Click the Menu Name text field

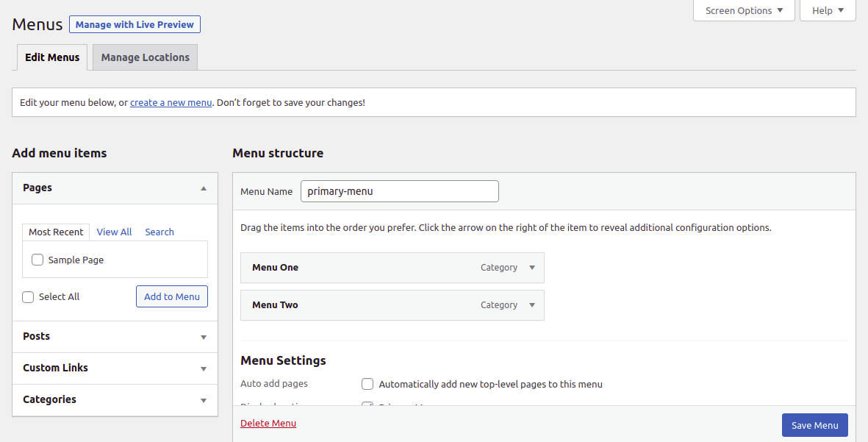pos(399,191)
